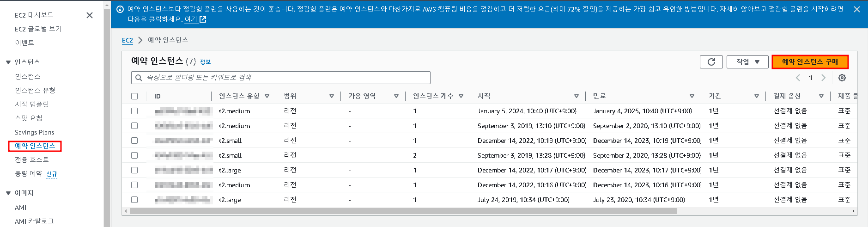Open 시작 템플릿 in sidebar
The width and height of the screenshot is (868, 227).
click(32, 104)
